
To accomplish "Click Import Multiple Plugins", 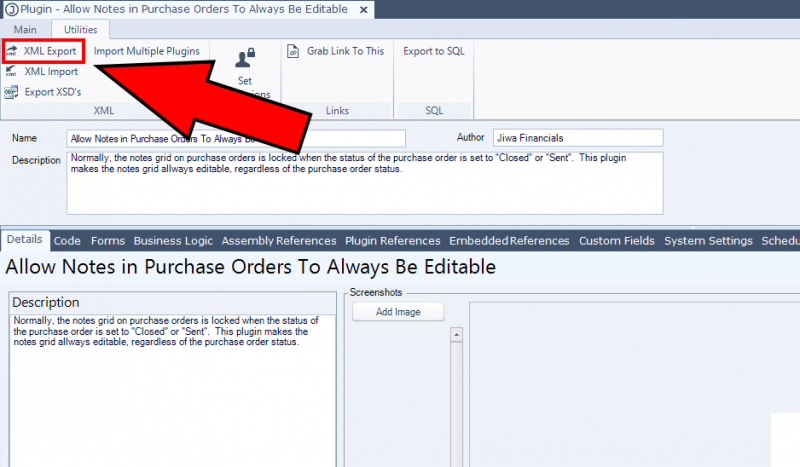I will coord(146,51).
